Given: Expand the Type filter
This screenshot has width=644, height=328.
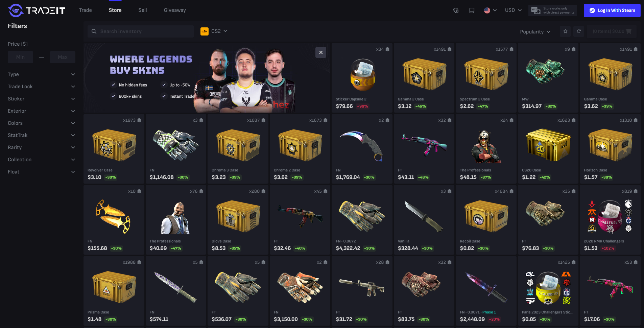Looking at the screenshot, I should (42, 74).
